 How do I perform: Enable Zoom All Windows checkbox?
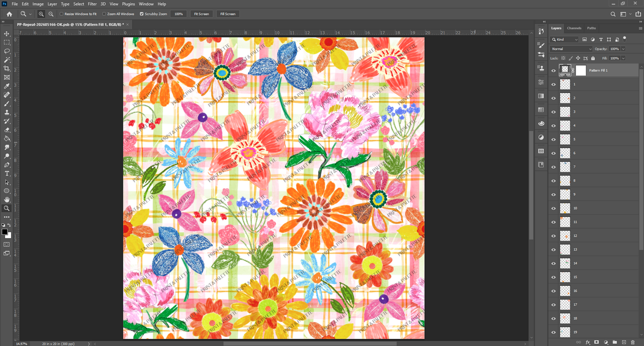[104, 14]
